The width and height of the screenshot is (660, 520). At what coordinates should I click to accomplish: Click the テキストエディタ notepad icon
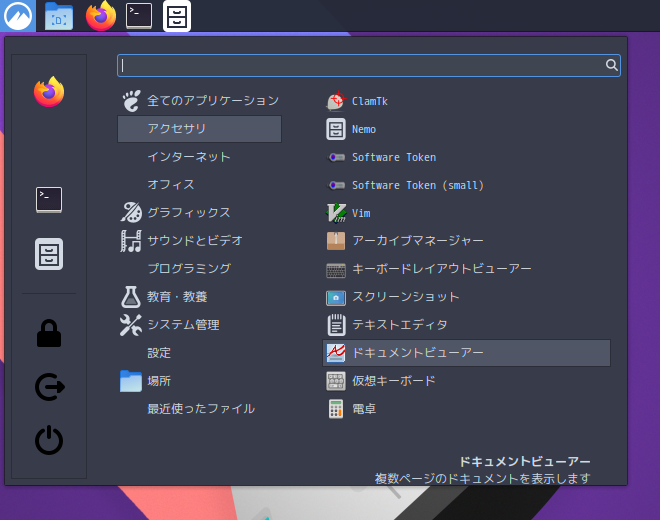[x=336, y=325]
